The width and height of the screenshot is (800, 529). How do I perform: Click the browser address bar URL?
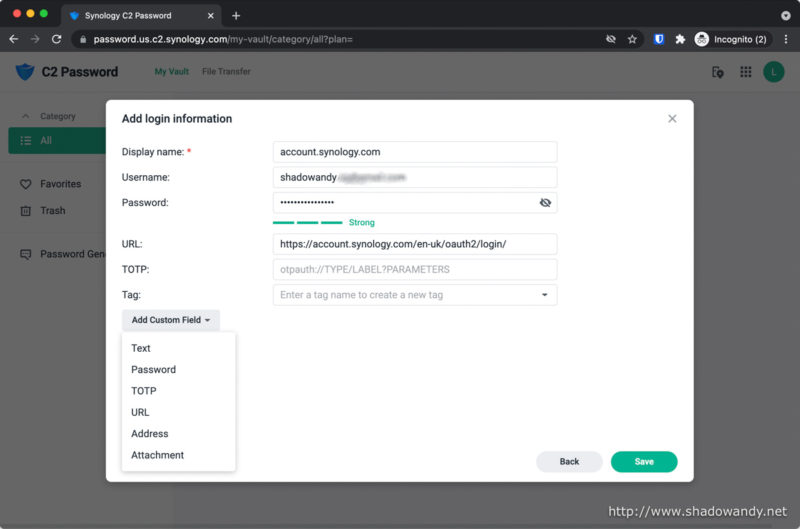point(223,39)
